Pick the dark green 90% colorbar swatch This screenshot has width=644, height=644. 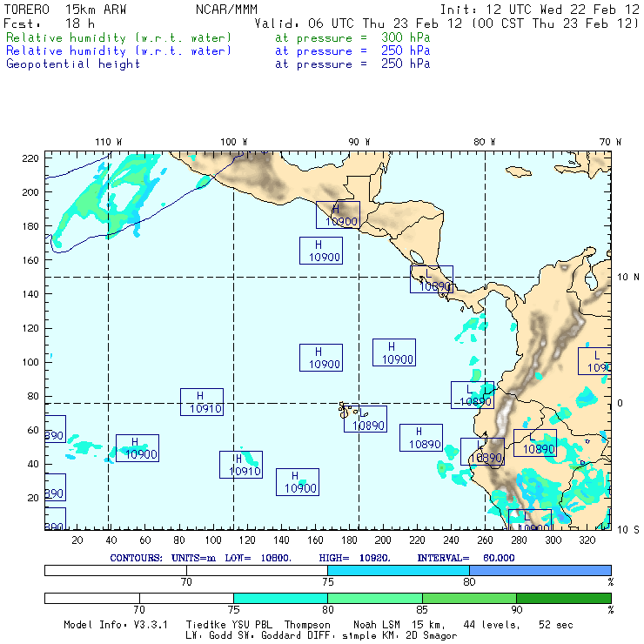tap(563, 599)
